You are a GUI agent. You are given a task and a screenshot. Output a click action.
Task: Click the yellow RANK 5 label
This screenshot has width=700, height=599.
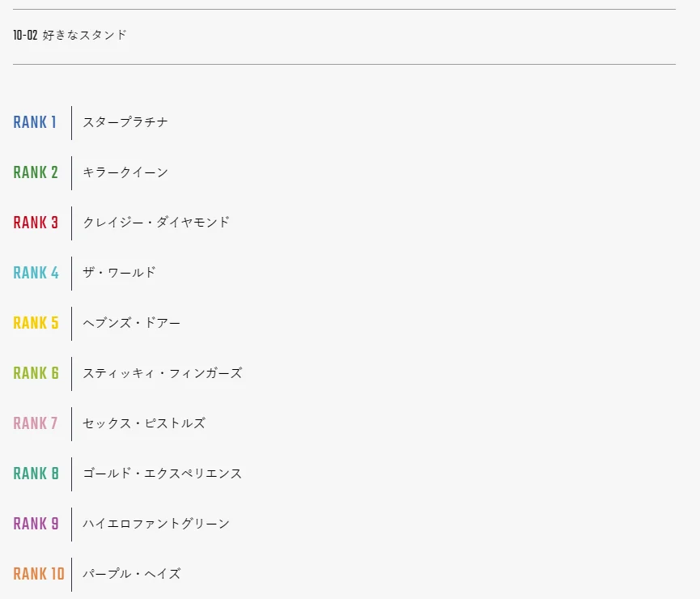(36, 323)
